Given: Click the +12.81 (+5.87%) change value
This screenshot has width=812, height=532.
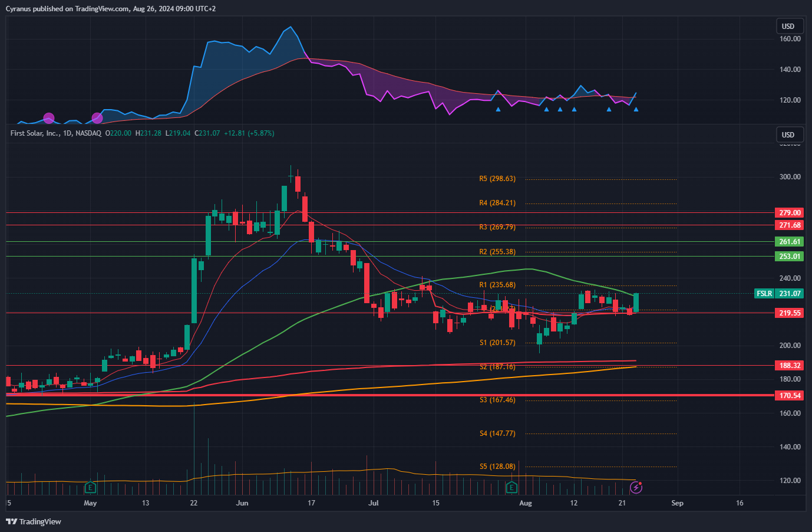Looking at the screenshot, I should click(x=249, y=133).
